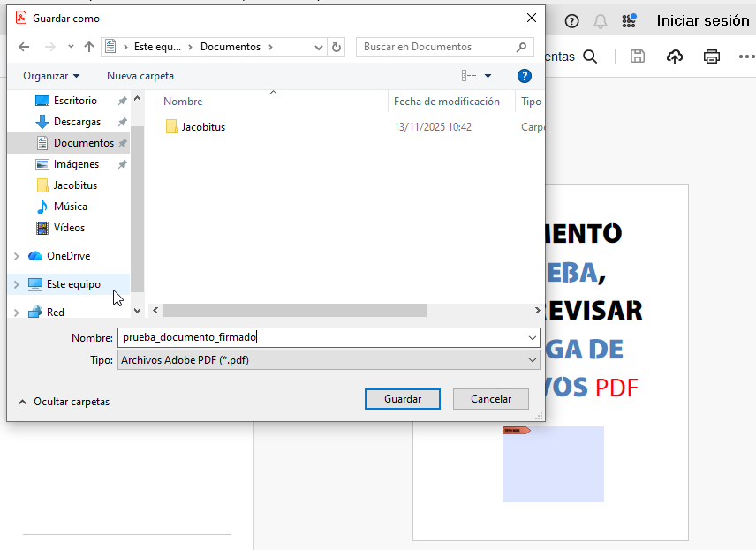Expand the OneDrive tree node
Screen dimensions: 756x550
click(16, 256)
